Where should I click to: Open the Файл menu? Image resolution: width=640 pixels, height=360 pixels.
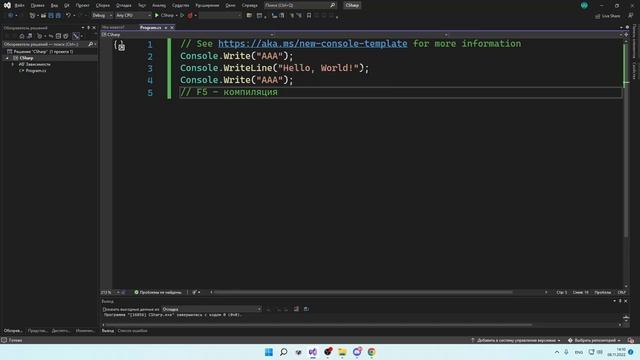[19, 5]
